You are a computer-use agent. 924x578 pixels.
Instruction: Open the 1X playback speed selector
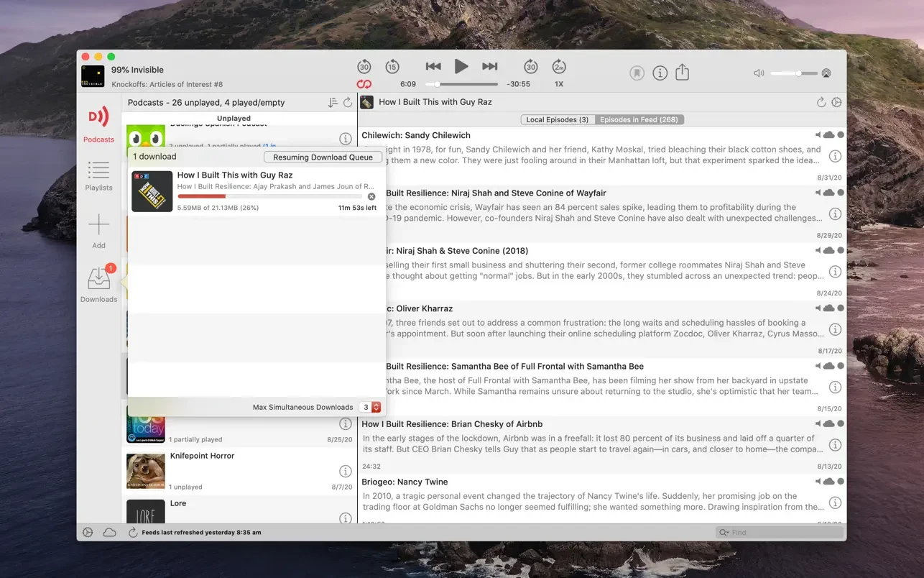pos(559,84)
